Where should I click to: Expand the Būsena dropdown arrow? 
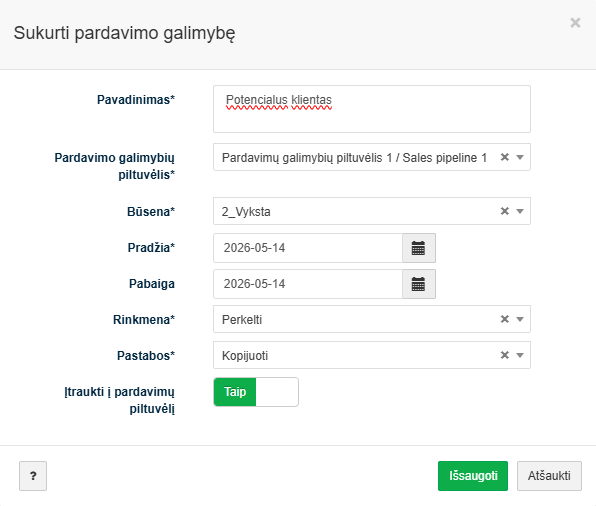click(520, 211)
